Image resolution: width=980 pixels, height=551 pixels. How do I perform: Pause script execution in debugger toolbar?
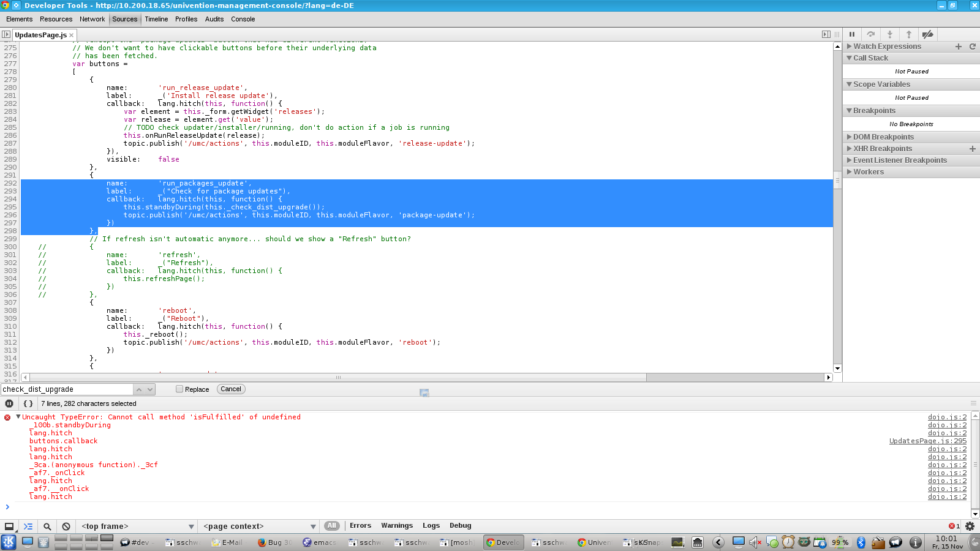click(x=852, y=34)
